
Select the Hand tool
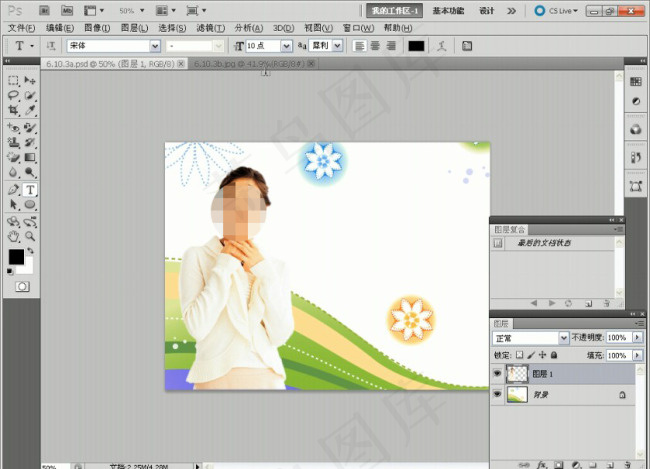point(13,236)
